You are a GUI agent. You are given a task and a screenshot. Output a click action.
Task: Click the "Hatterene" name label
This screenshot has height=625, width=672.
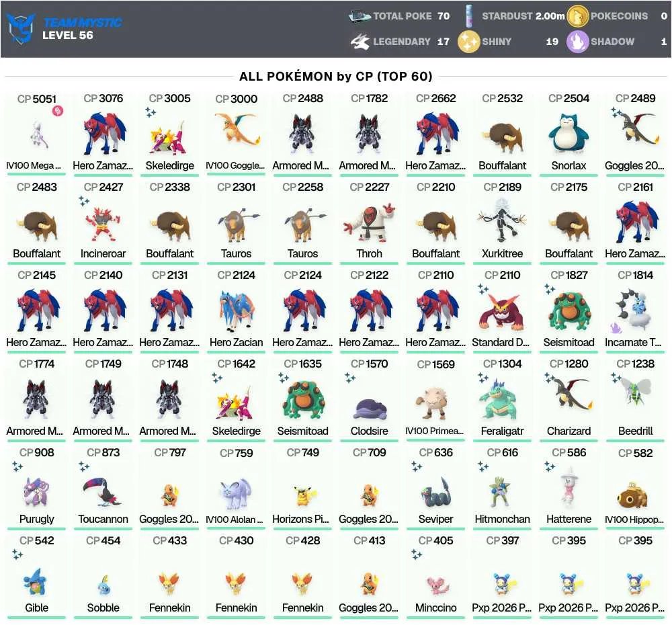[x=569, y=519]
